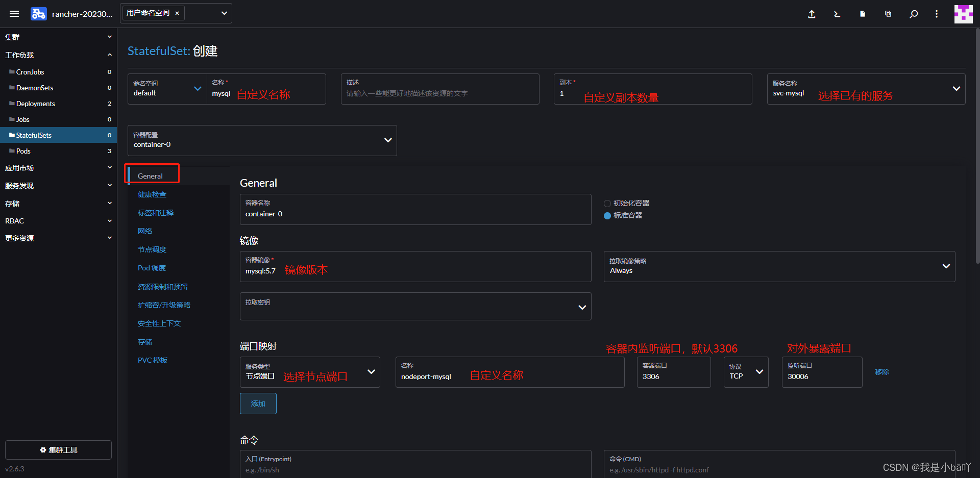Expand the 集群 sidebar section
The image size is (980, 478).
tap(58, 37)
